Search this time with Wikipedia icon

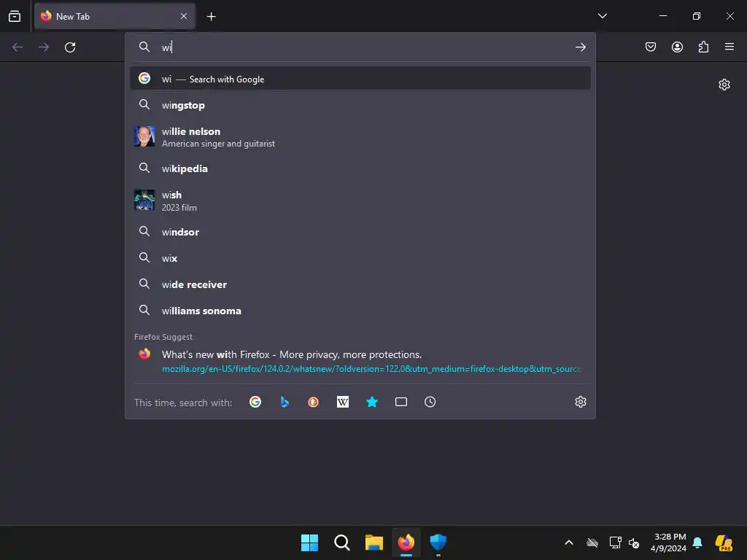pyautogui.click(x=343, y=402)
